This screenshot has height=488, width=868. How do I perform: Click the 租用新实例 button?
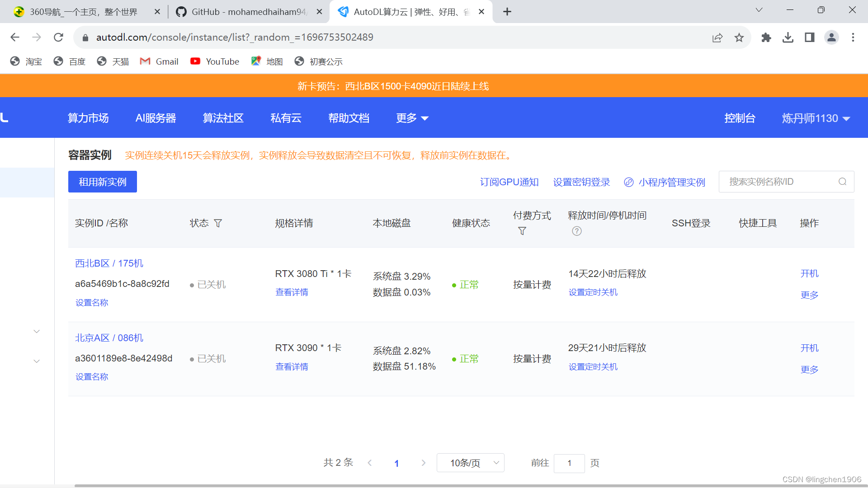pos(103,182)
